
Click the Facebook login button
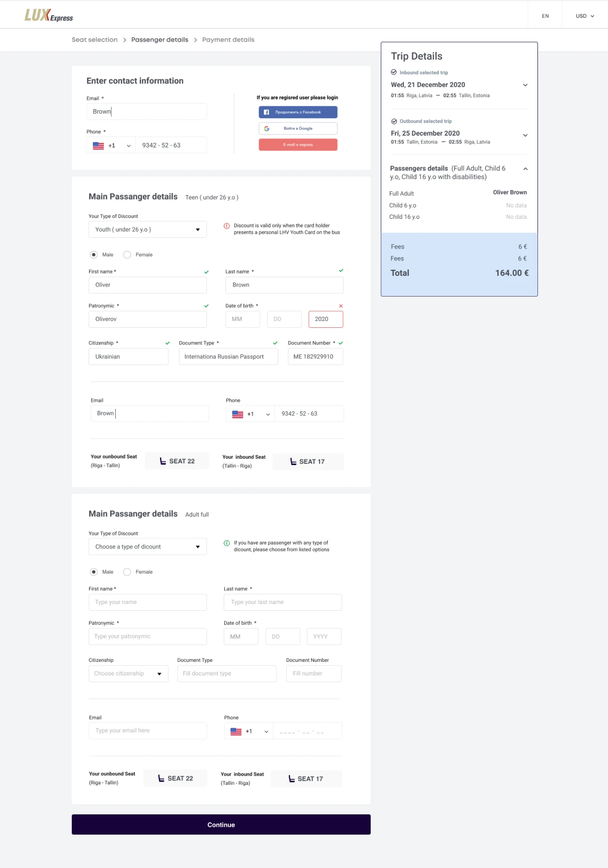[x=298, y=112]
